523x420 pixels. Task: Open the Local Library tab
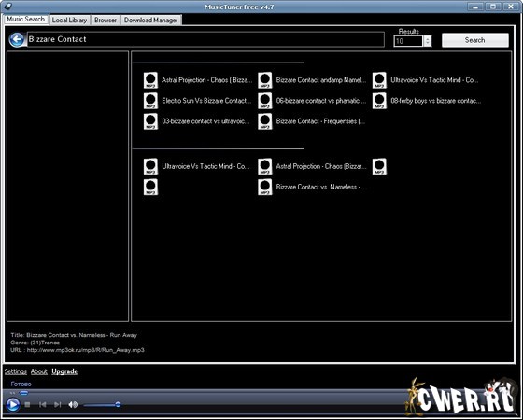pos(69,20)
